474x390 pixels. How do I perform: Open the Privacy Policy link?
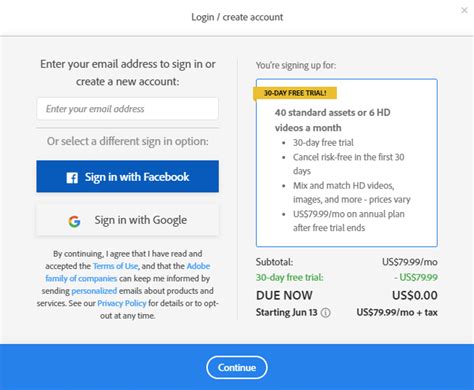(122, 303)
